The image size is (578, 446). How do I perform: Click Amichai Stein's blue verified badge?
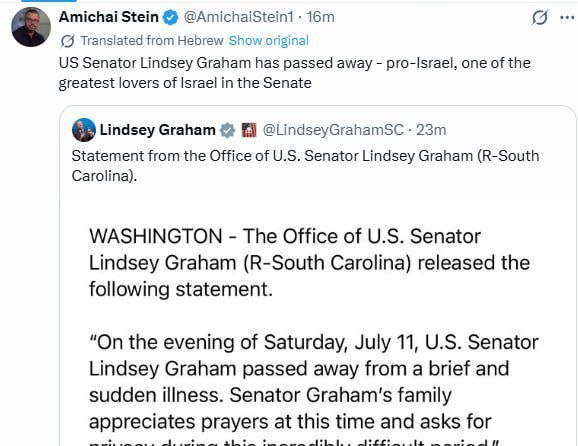pyautogui.click(x=170, y=17)
